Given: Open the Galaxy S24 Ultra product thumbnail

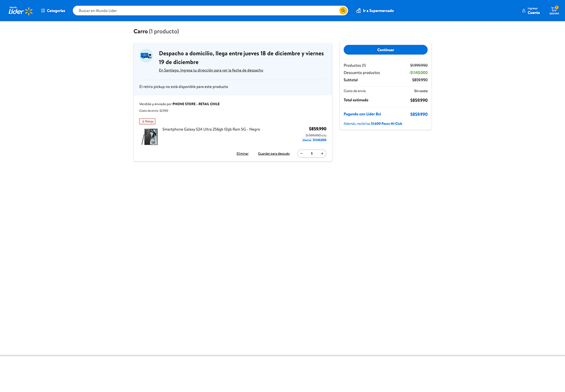Looking at the screenshot, I should click(x=150, y=137).
